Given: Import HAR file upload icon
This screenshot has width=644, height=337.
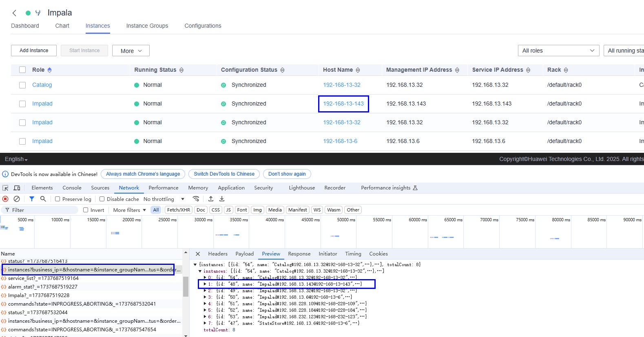Looking at the screenshot, I should pos(211,199).
